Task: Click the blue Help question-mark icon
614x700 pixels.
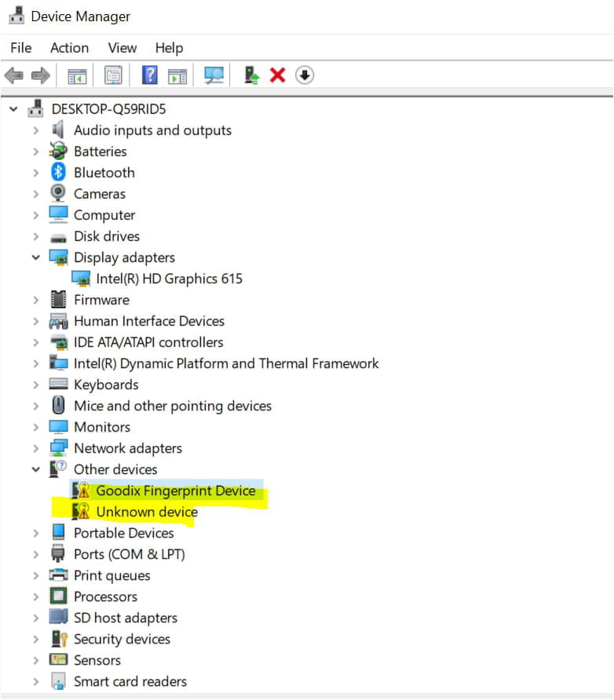Action: coord(150,75)
